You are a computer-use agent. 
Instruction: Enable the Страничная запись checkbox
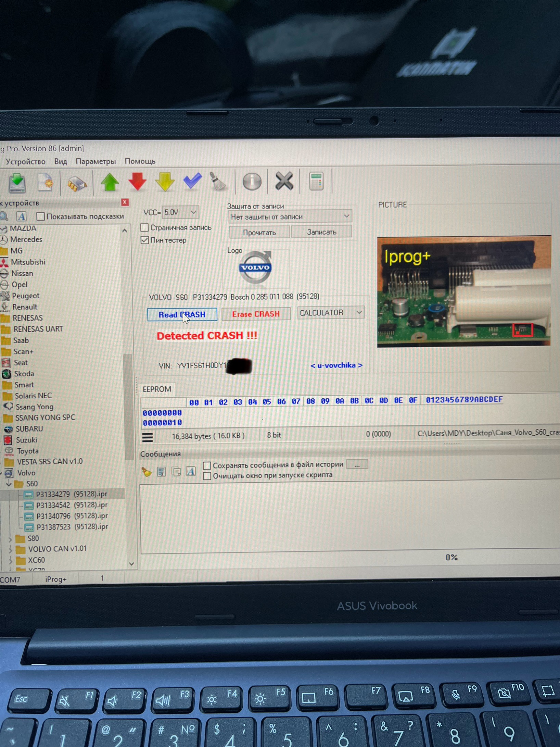tap(145, 227)
